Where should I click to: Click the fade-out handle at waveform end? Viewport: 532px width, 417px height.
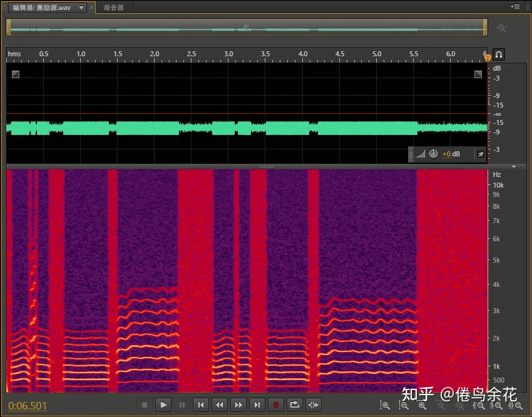click(x=478, y=74)
